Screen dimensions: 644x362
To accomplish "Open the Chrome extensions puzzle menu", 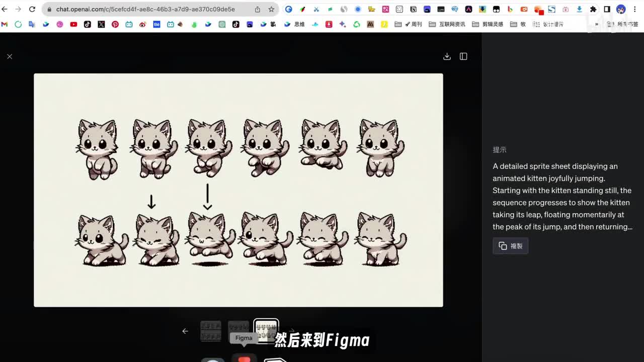I will [x=593, y=9].
